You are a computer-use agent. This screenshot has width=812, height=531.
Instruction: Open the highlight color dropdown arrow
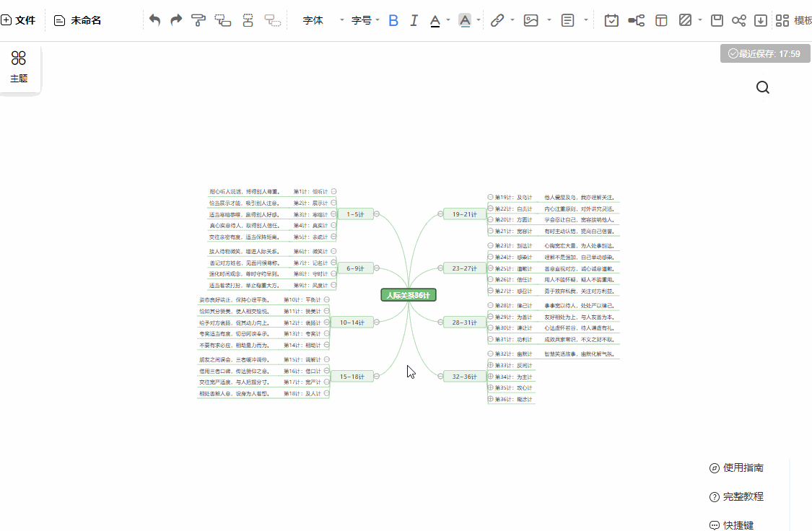click(478, 20)
